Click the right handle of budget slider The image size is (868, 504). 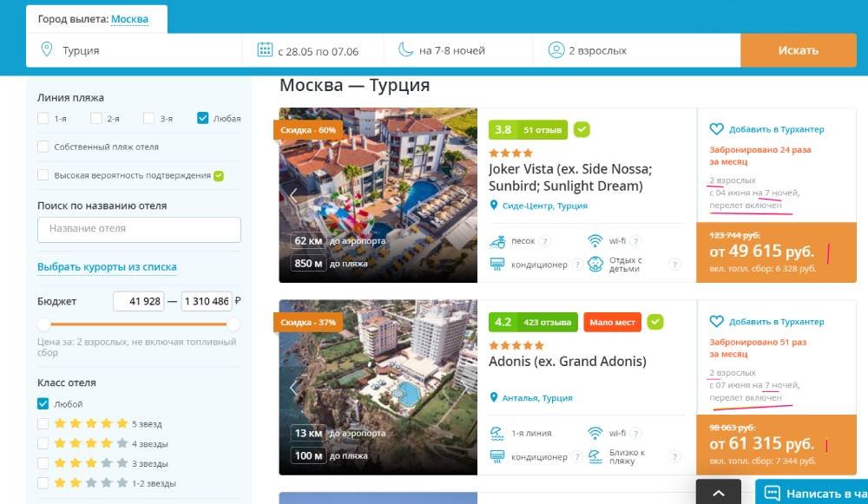coord(233,324)
